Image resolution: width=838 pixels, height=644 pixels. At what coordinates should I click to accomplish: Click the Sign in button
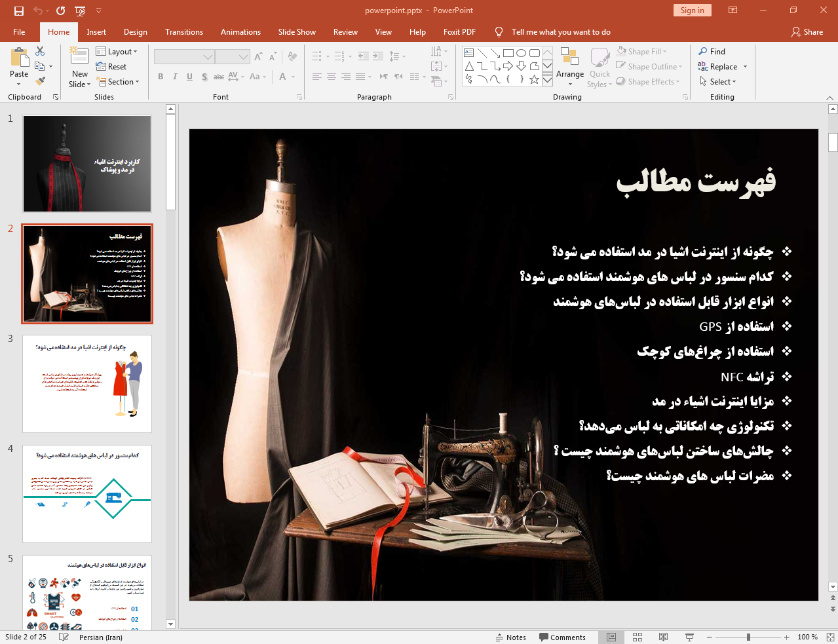tap(692, 10)
